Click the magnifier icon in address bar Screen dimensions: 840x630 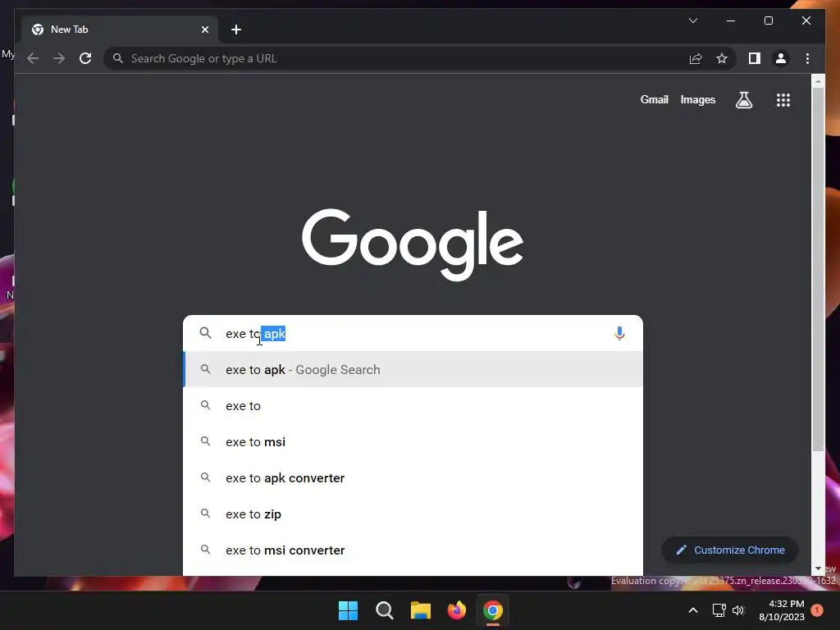[x=118, y=58]
